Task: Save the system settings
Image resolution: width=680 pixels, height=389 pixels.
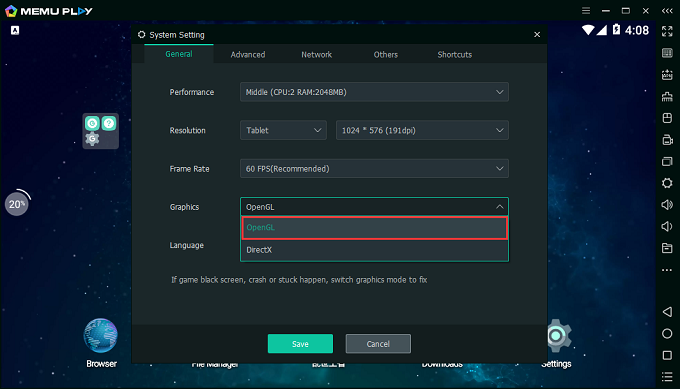Action: 300,343
